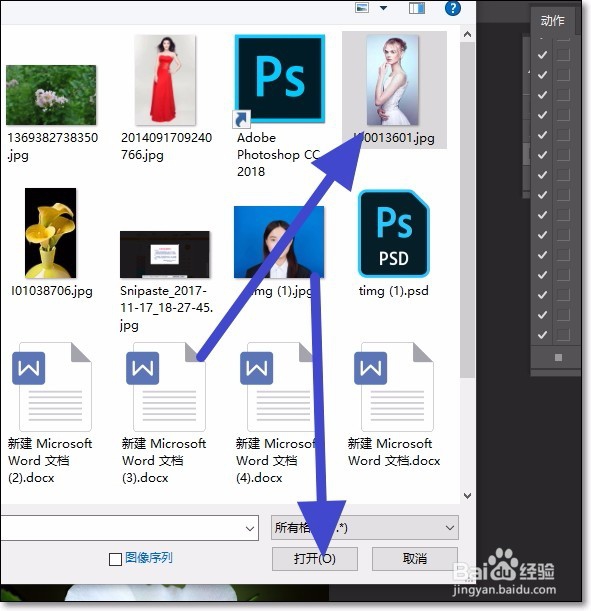Click the file name input field
The width and height of the screenshot is (591, 611).
click(129, 528)
